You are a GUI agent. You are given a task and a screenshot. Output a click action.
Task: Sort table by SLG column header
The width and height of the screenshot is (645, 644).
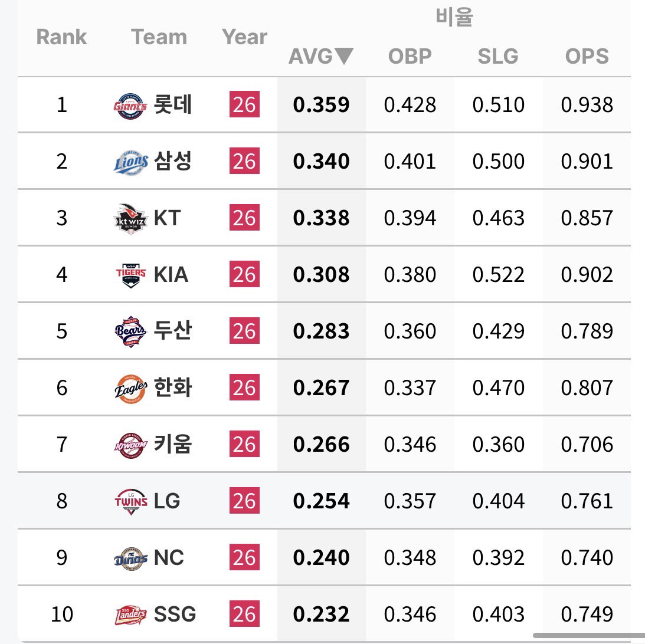pyautogui.click(x=497, y=56)
